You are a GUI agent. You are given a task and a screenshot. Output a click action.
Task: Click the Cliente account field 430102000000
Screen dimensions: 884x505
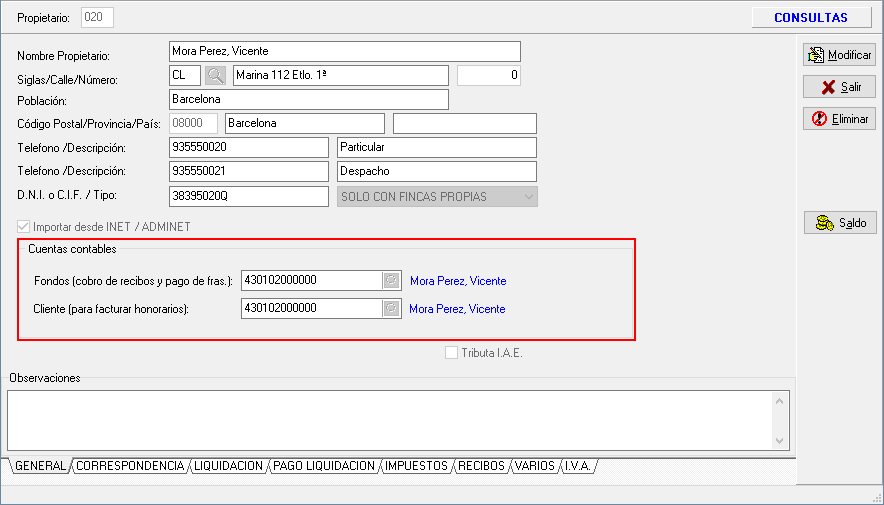[x=312, y=308]
